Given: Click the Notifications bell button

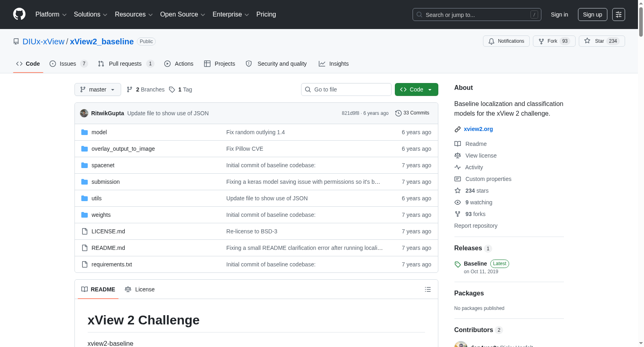Looking at the screenshot, I should tap(506, 41).
